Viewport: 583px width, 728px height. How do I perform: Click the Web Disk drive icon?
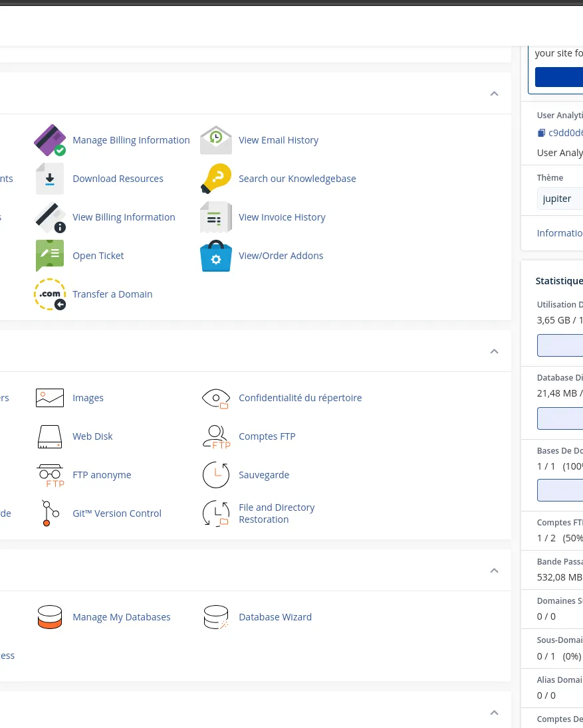50,436
